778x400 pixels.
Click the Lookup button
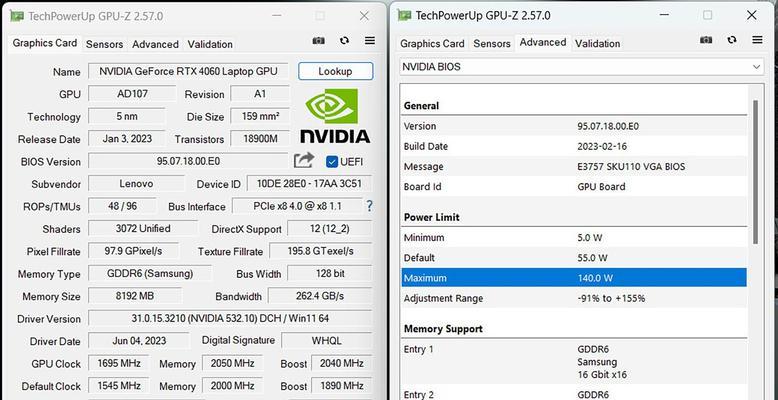[x=335, y=71]
